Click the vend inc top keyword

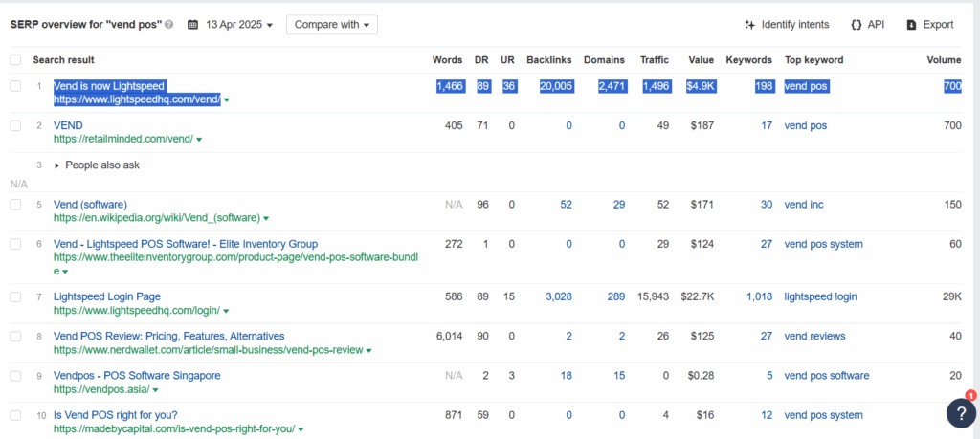click(804, 205)
